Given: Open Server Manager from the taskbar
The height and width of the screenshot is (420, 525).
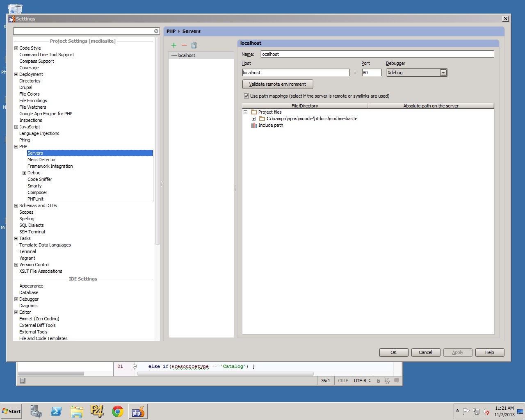Looking at the screenshot, I should (x=36, y=411).
